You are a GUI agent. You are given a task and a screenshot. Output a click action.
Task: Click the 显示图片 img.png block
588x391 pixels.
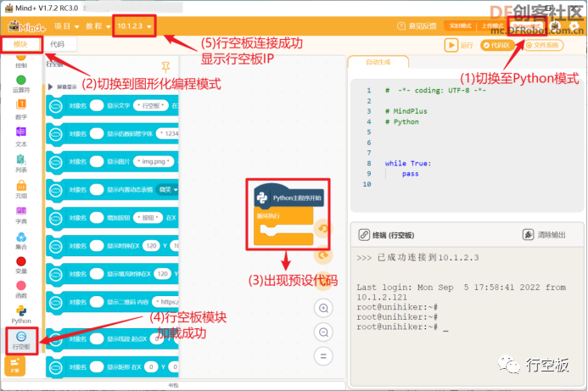113,162
